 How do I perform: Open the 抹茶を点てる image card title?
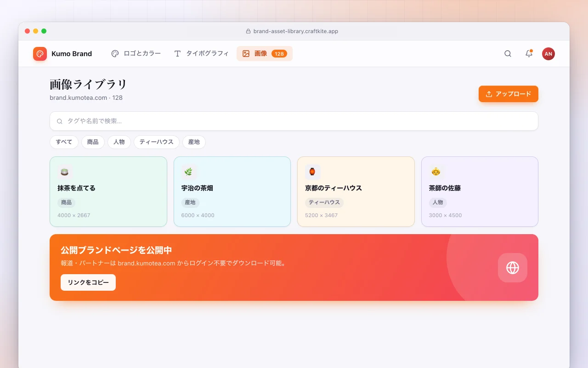(x=76, y=188)
